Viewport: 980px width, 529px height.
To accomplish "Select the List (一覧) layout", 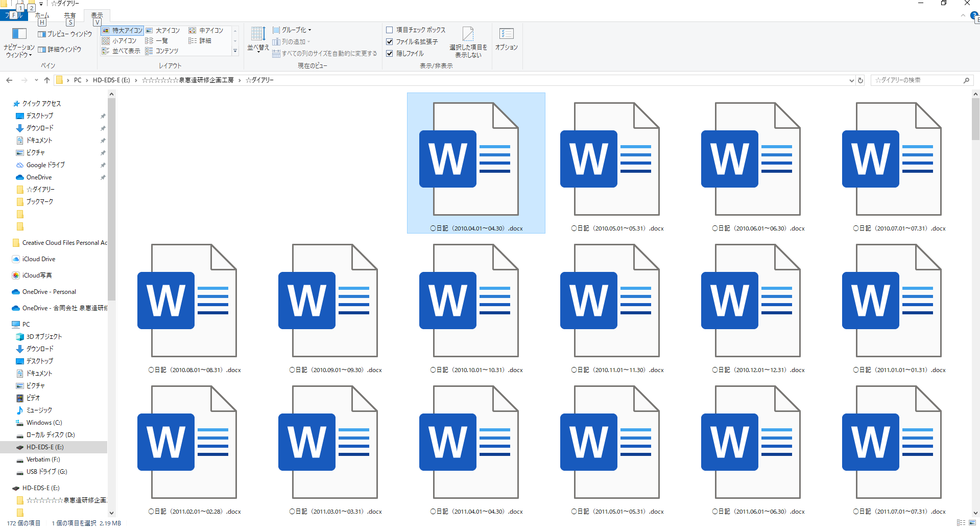I will 157,41.
